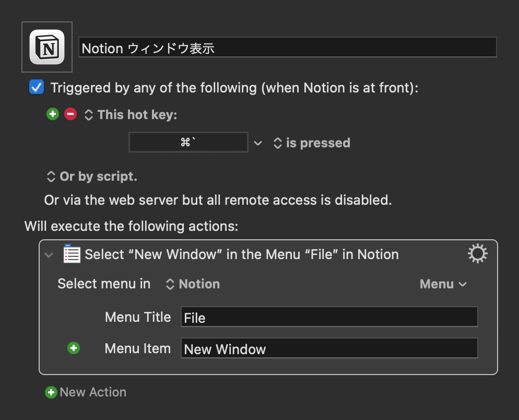Click the ⌘` hot key field

(188, 142)
